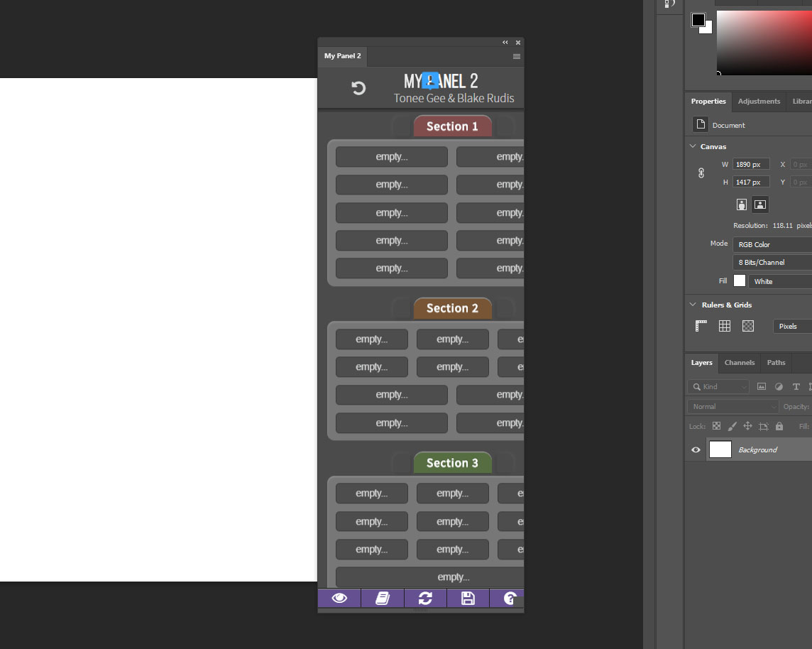Open the book/manual icon in the purple footer

coord(382,598)
